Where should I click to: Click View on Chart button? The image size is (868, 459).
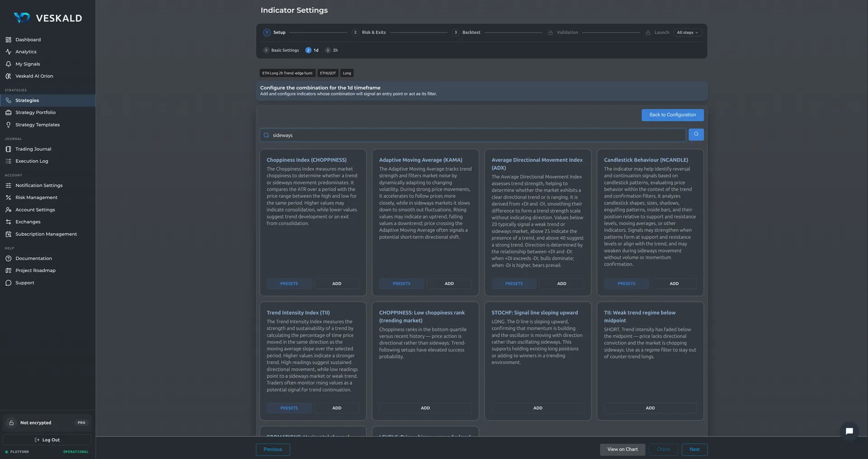[623, 450]
